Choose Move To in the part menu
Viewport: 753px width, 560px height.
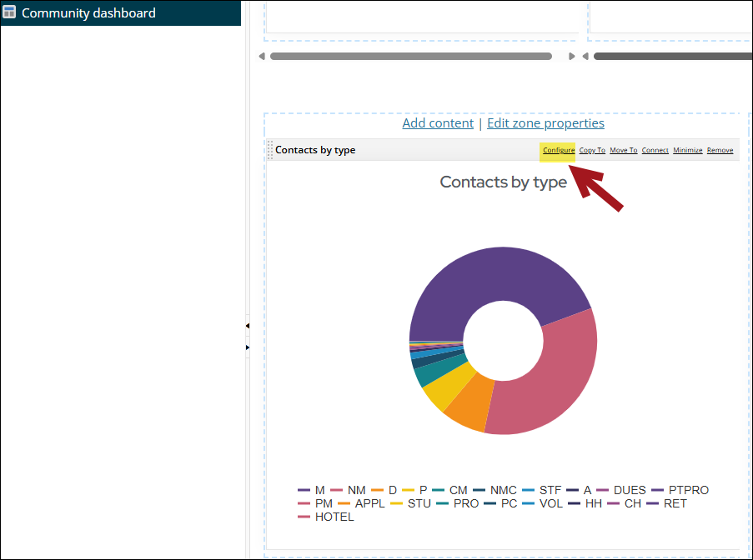623,150
